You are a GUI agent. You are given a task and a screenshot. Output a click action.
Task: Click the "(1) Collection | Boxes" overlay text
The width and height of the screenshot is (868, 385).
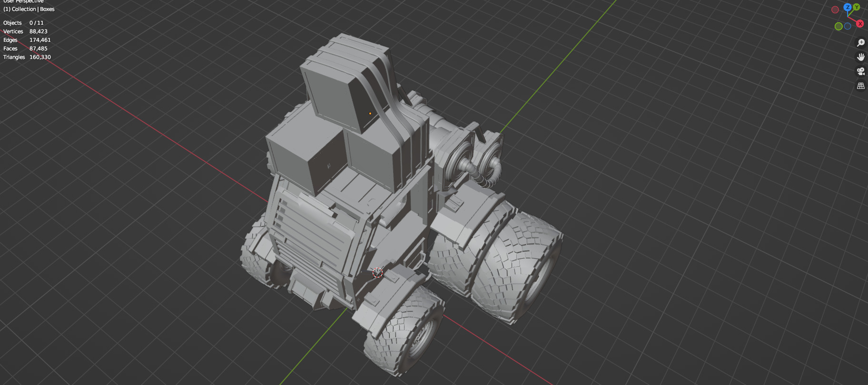tap(29, 9)
